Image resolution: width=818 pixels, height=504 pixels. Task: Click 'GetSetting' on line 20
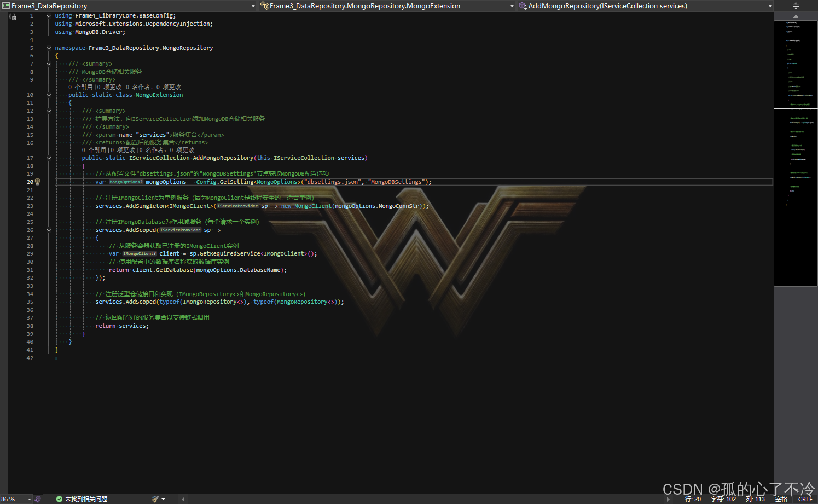236,182
